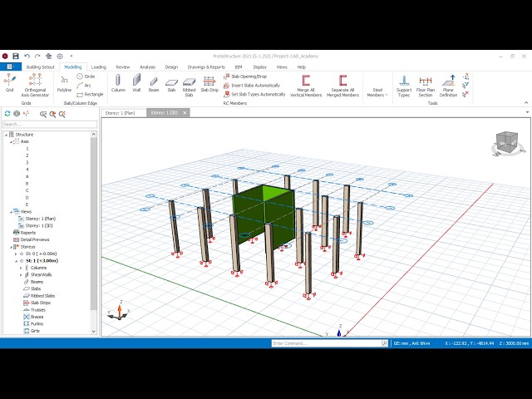The height and width of the screenshot is (399, 532).
Task: Switch to the Building Setout tab
Action: click(41, 67)
